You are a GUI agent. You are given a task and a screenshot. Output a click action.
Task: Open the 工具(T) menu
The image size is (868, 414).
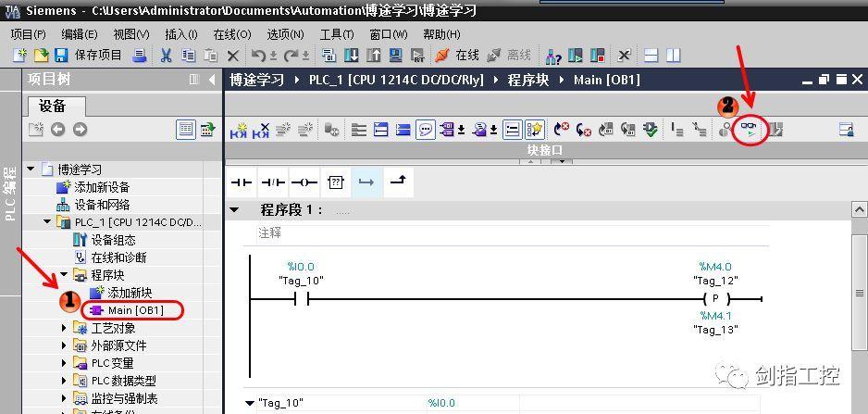tap(337, 34)
